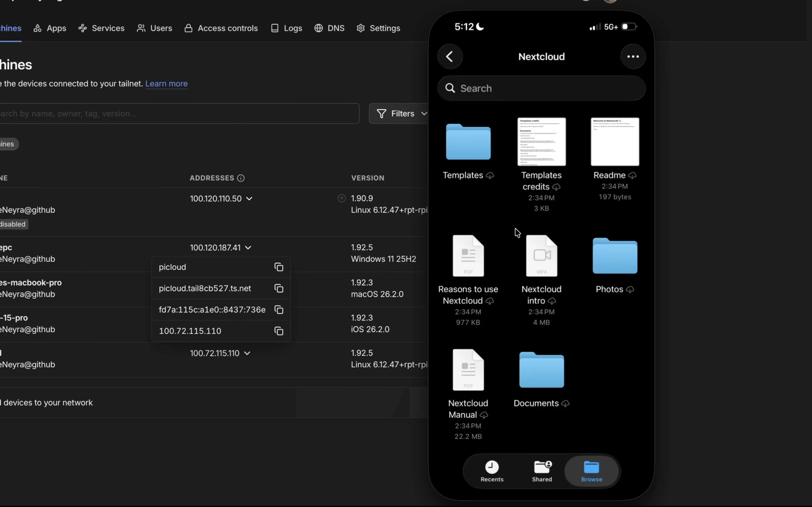Click the '22.2 MB' file size text
The height and width of the screenshot is (507, 812).
tap(468, 437)
